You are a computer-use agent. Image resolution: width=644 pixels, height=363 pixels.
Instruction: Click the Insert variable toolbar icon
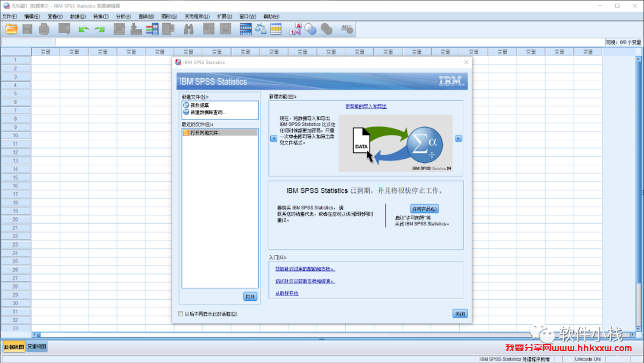(x=225, y=29)
